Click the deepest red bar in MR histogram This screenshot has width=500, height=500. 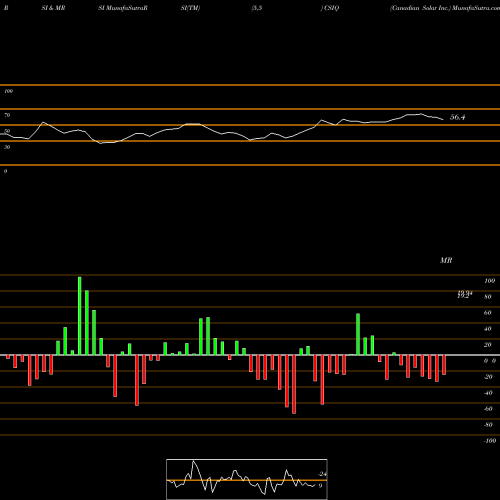click(294, 384)
